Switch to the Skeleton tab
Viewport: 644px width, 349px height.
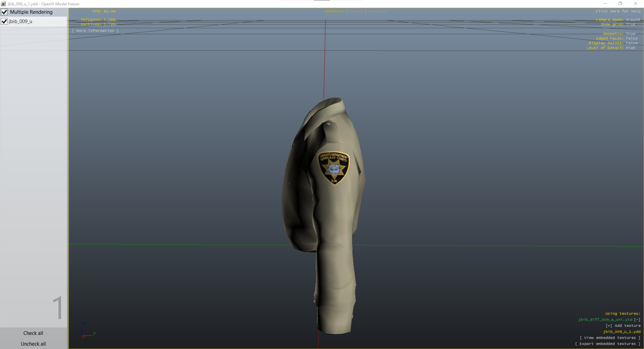378,11
